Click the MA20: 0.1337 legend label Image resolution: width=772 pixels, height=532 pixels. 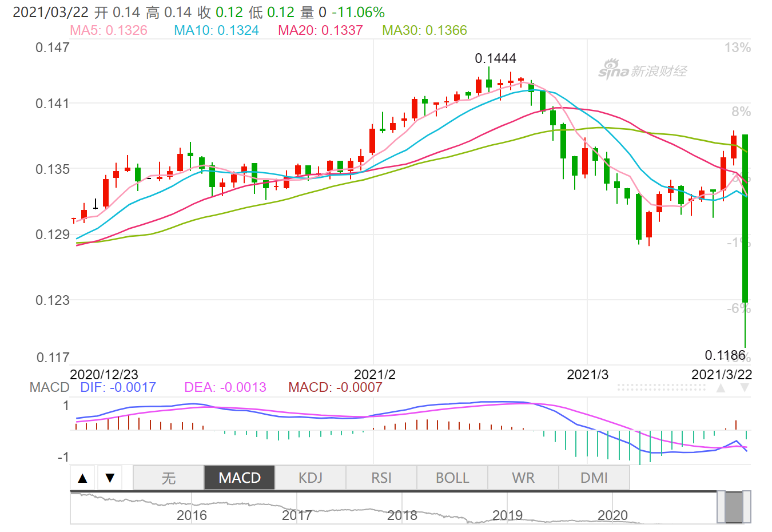(320, 30)
